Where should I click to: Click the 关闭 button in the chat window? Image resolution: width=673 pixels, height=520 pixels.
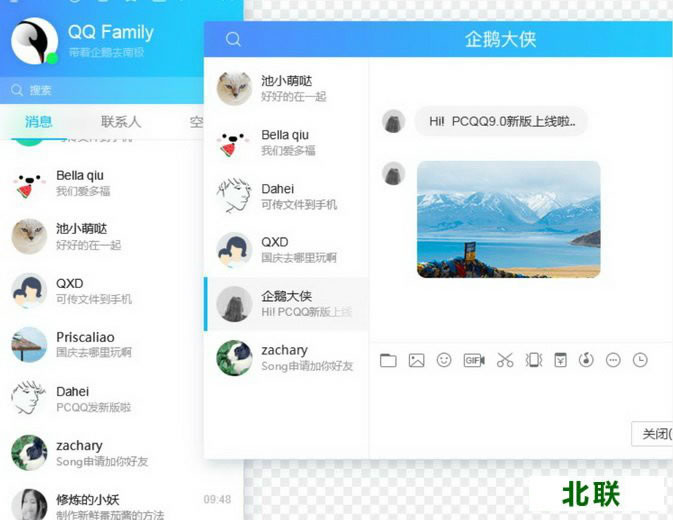click(x=652, y=434)
